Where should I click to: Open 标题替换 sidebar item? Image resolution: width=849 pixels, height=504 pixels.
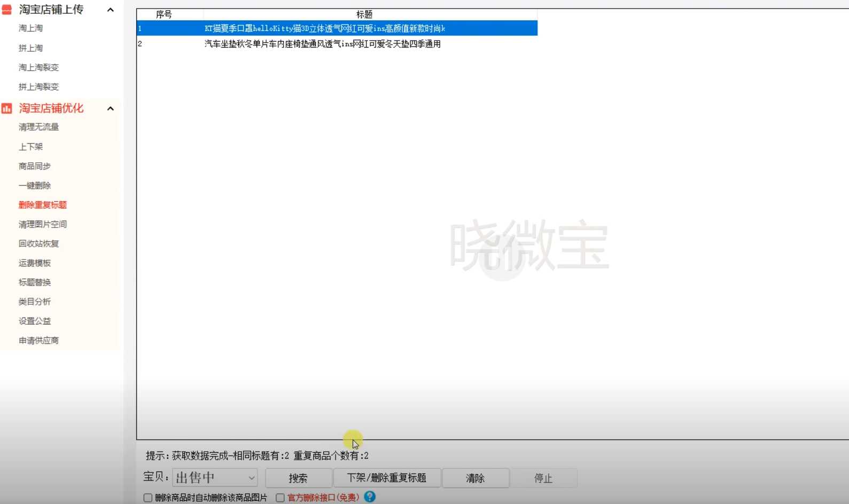35,282
